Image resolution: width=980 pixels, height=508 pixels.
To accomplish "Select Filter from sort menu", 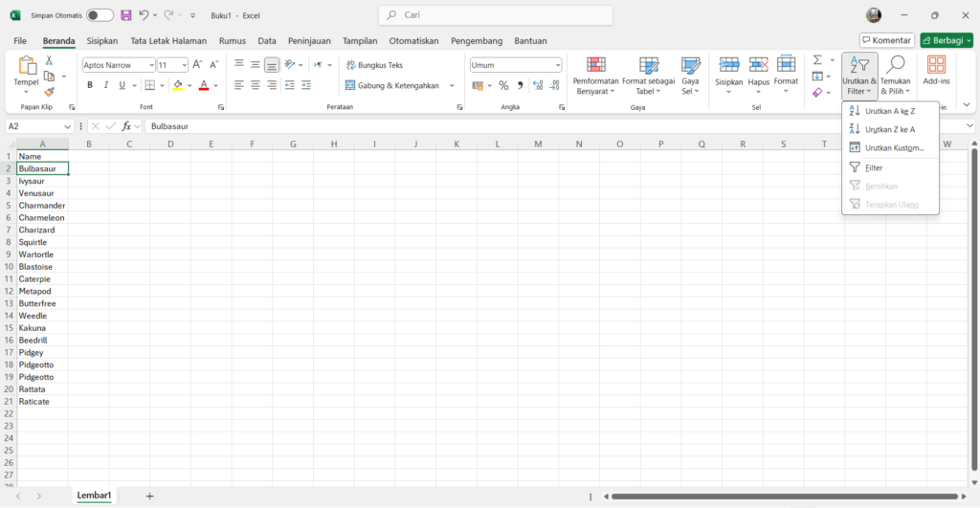I will pyautogui.click(x=890, y=167).
